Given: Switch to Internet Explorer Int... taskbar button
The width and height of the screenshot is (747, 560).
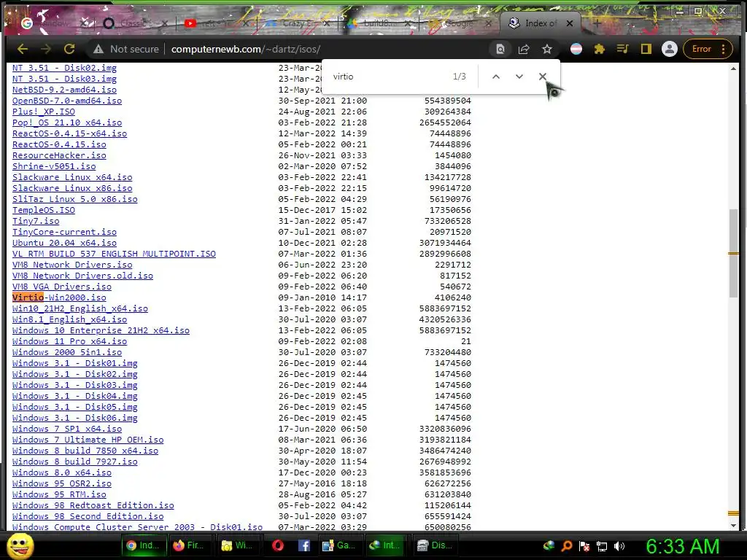Looking at the screenshot, I should point(385,545).
